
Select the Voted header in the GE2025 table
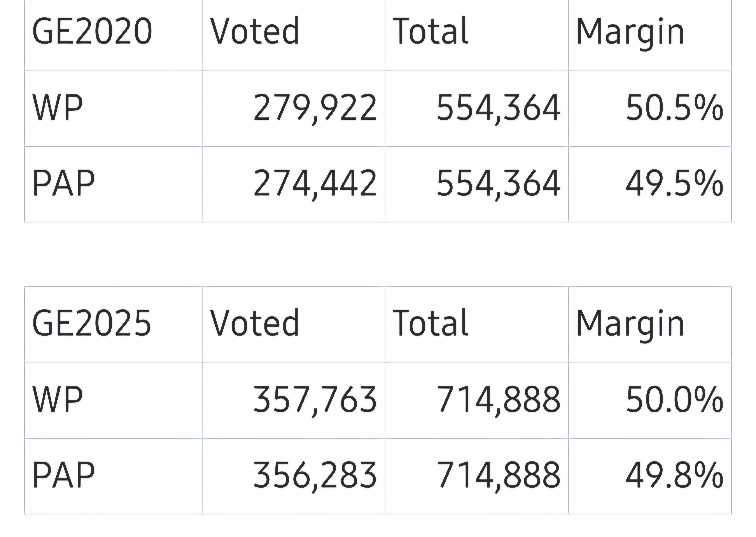click(254, 323)
